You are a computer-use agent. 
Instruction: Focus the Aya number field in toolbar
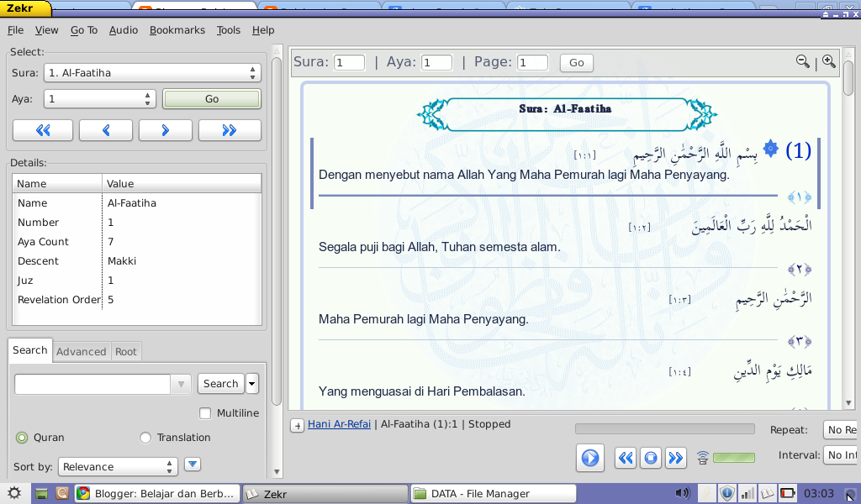pyautogui.click(x=436, y=62)
